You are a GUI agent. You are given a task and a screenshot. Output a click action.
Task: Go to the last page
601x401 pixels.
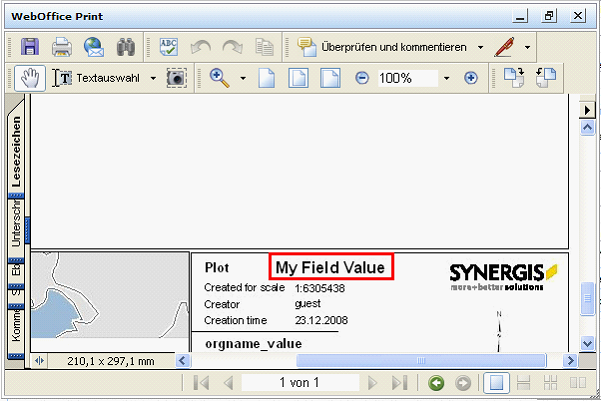point(400,383)
